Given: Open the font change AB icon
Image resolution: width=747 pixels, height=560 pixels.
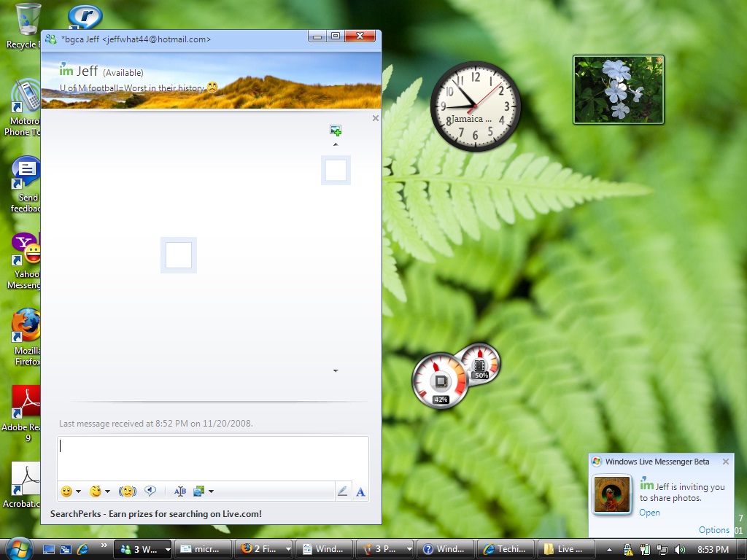Looking at the screenshot, I should point(180,491).
